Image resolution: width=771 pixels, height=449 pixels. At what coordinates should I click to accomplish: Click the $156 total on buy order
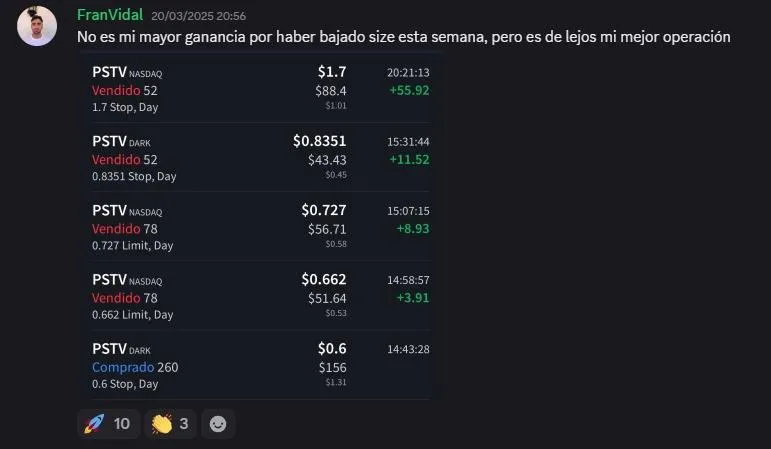[332, 367]
